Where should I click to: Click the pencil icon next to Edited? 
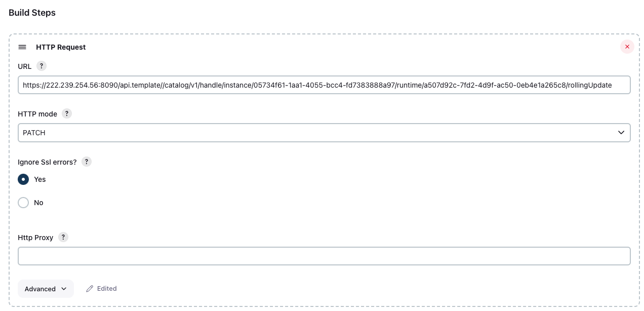(90, 289)
